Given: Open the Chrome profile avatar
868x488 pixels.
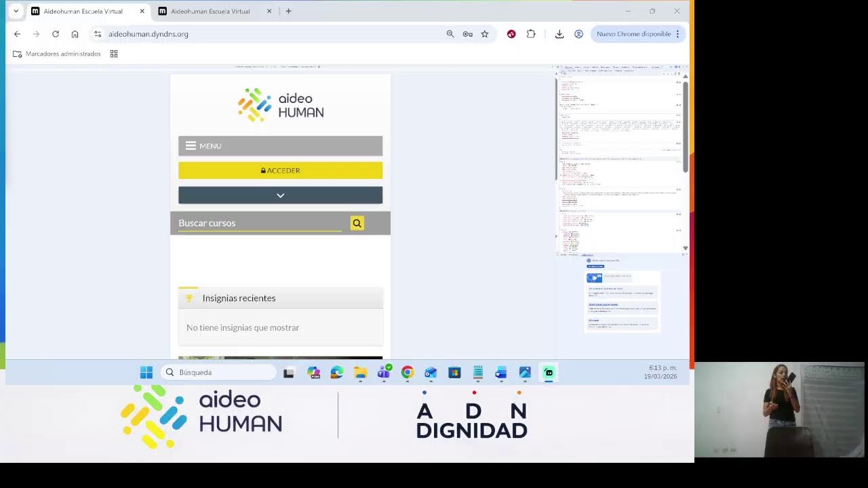Looking at the screenshot, I should point(578,34).
